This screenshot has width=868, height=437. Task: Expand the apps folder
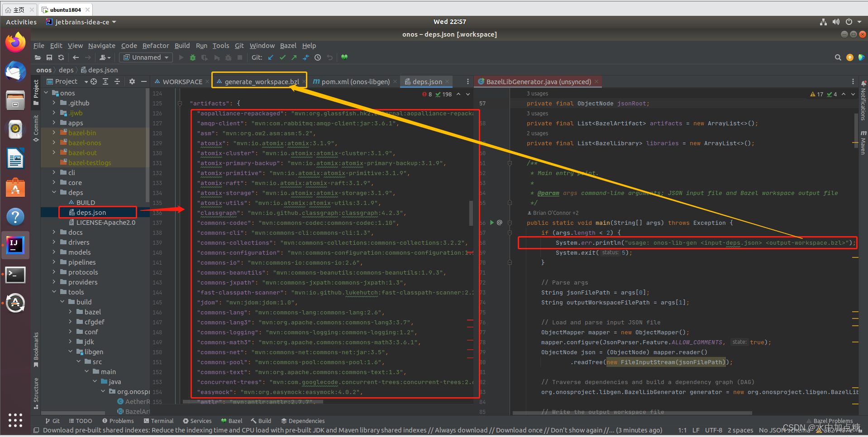54,123
